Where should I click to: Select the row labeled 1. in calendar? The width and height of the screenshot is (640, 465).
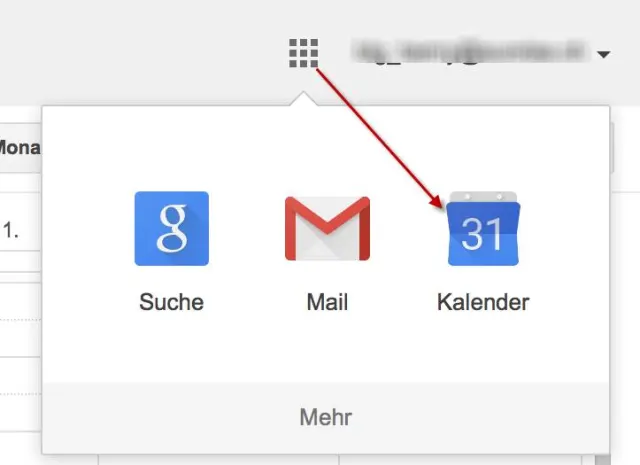tap(20, 231)
